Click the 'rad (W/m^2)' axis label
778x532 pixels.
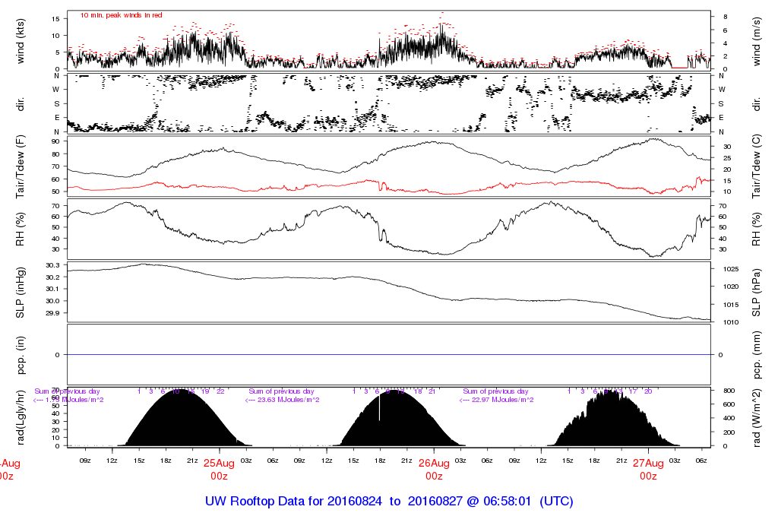[757, 417]
